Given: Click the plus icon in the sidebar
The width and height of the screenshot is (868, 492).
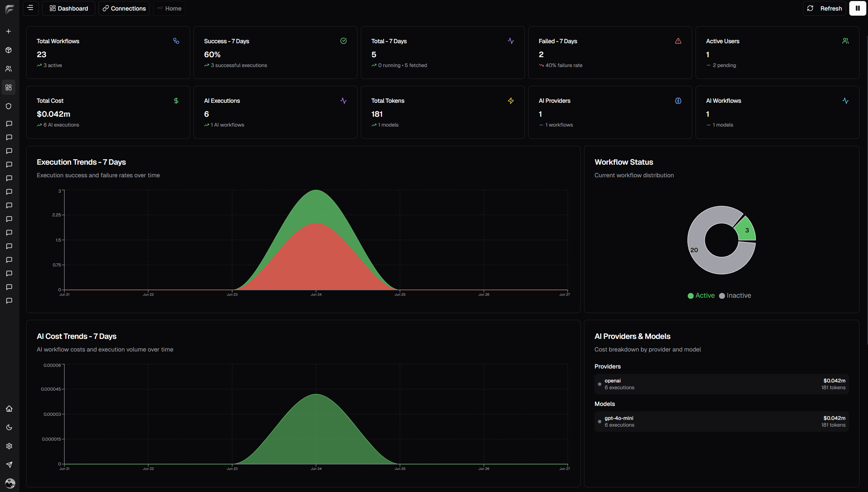Looking at the screenshot, I should [9, 31].
